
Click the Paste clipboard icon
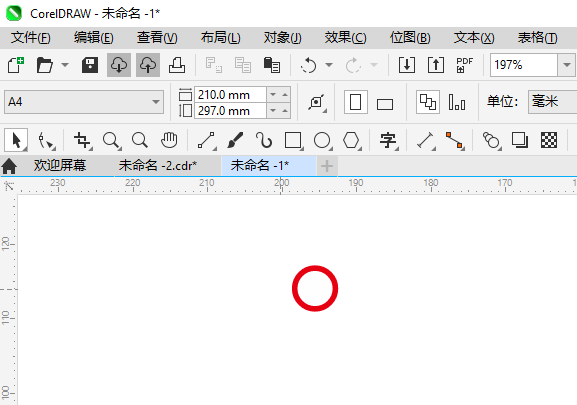pyautogui.click(x=272, y=65)
